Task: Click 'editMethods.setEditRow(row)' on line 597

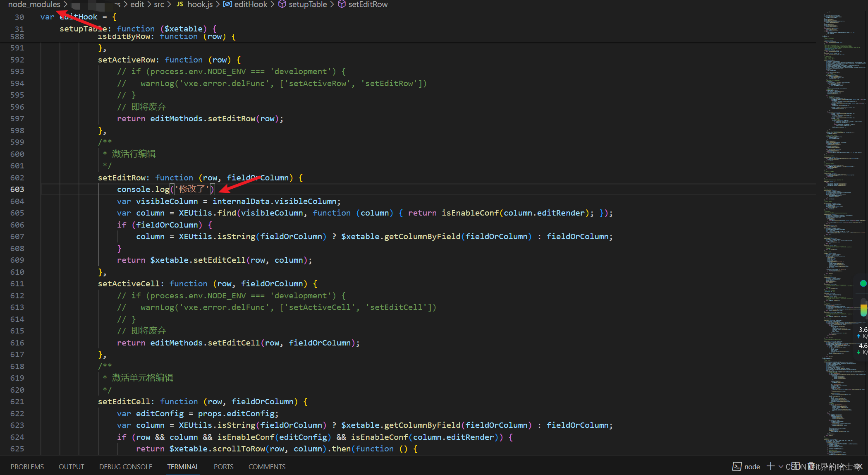Action: click(x=215, y=118)
